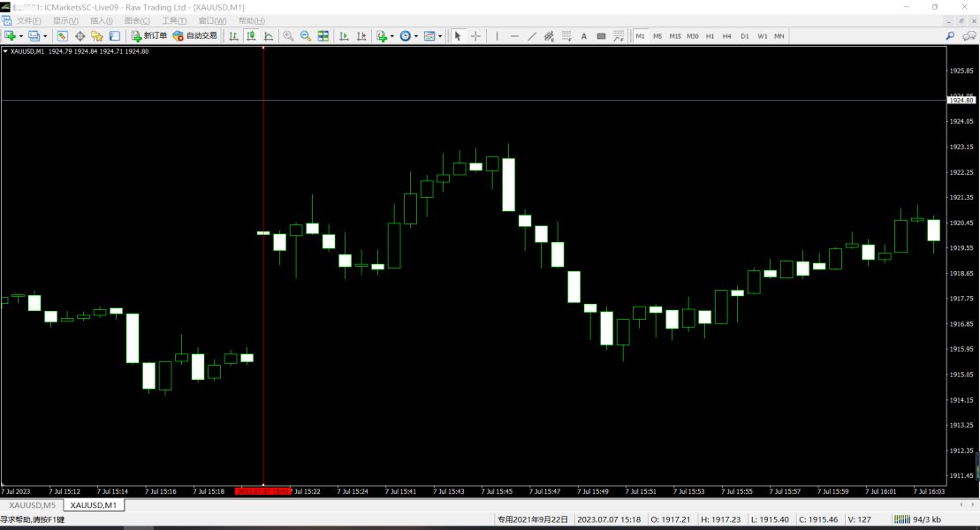Set timeframe to M5
Screen dimensions: 980x530
(x=657, y=36)
